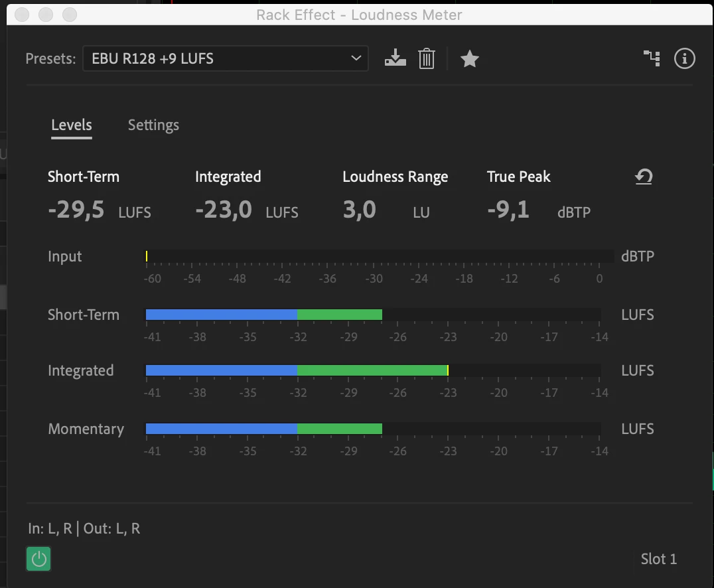Click the Input row label
Image resolution: width=714 pixels, height=588 pixels.
(x=64, y=256)
